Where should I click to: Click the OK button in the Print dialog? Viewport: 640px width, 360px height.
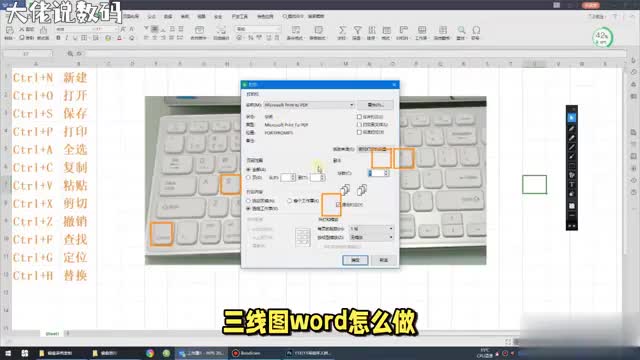[355, 260]
